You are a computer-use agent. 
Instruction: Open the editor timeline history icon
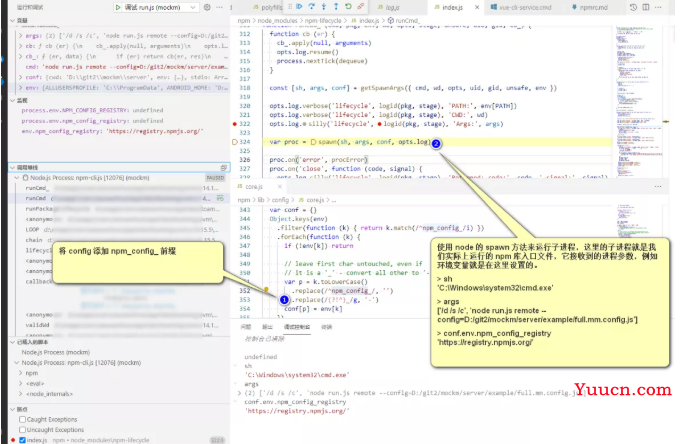point(633,7)
